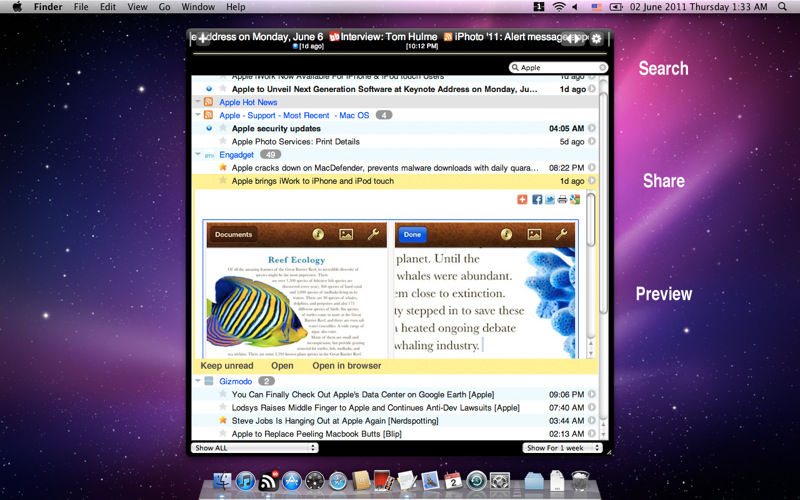Open Spotlight search in the menu bar

782,7
